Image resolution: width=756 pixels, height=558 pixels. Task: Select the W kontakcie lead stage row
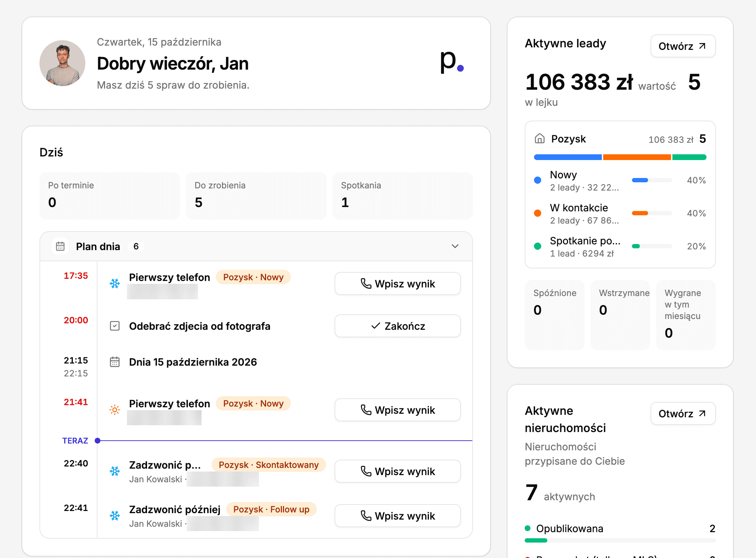pos(620,214)
